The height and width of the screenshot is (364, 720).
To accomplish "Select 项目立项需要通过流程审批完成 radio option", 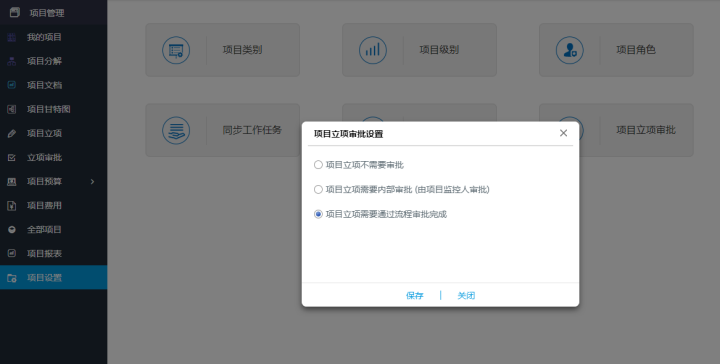I will [x=318, y=214].
